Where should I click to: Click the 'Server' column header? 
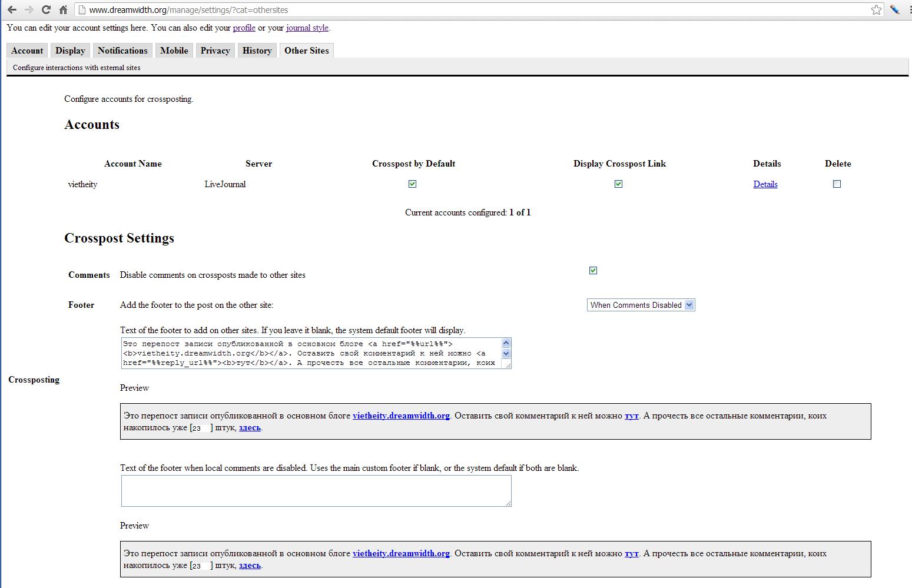(259, 164)
